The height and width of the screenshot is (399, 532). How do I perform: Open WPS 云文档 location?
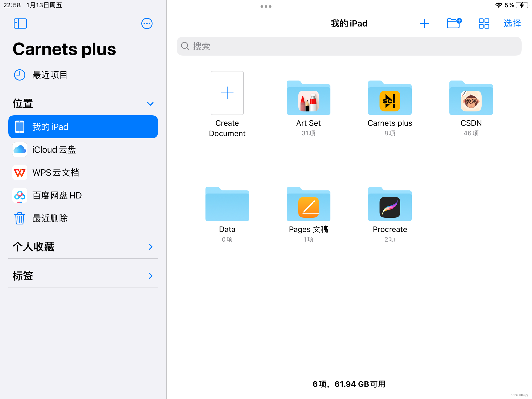click(83, 172)
